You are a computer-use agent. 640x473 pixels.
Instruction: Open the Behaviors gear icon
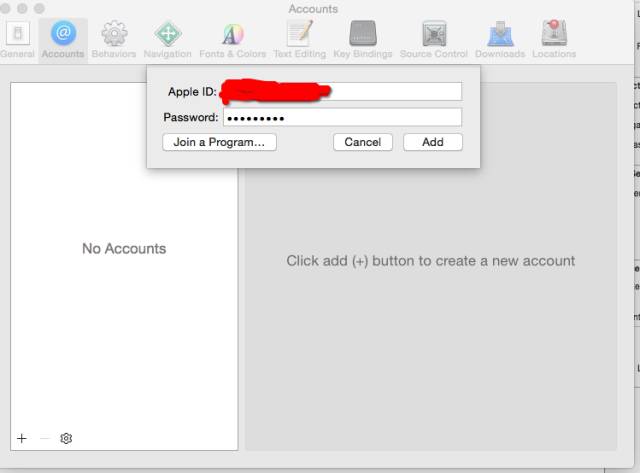pyautogui.click(x=114, y=34)
